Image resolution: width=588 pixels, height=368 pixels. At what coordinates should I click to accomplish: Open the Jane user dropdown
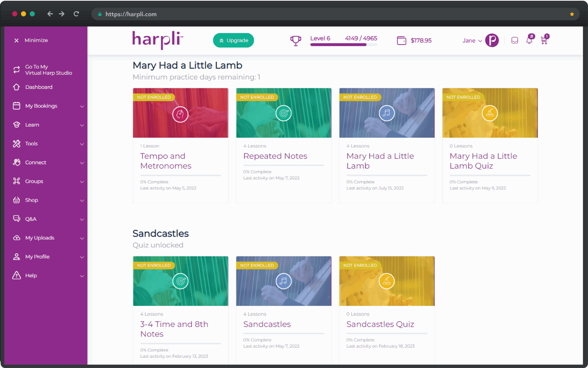click(x=472, y=41)
